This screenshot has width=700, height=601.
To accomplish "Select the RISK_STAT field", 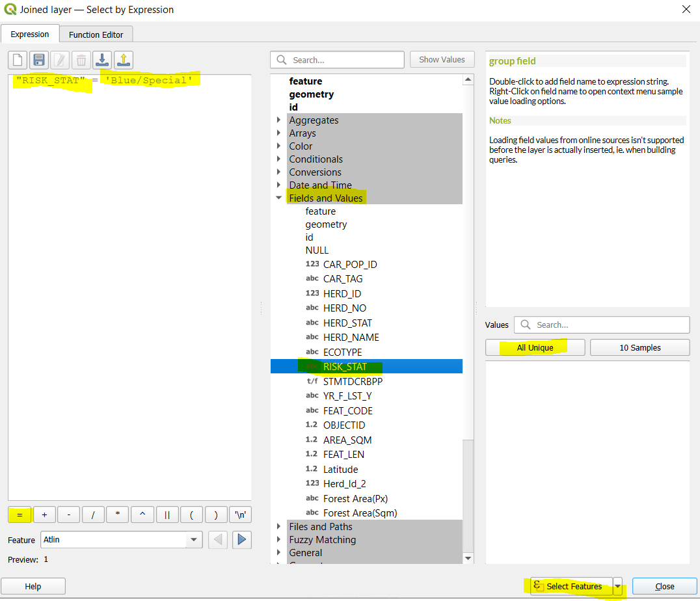I will pos(345,367).
